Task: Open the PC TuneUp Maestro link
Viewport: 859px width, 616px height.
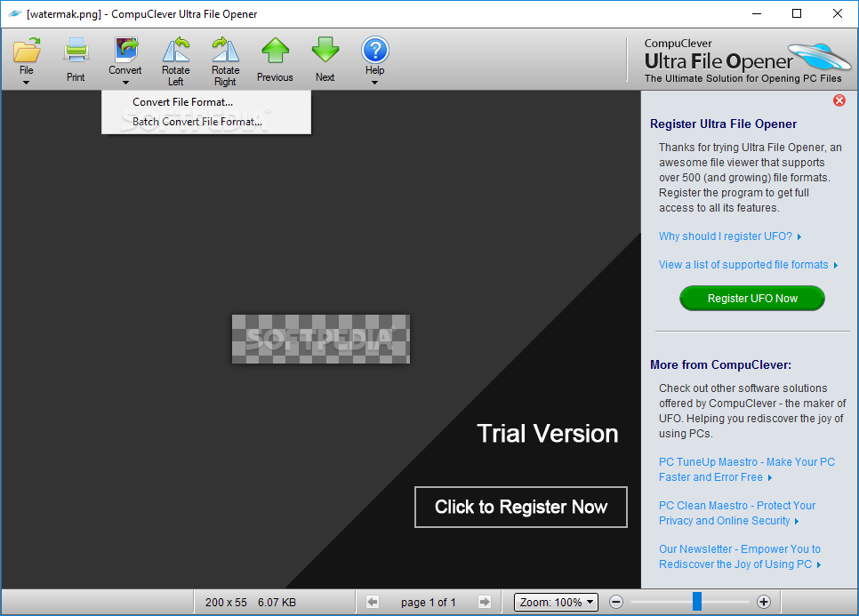Action: coord(747,469)
